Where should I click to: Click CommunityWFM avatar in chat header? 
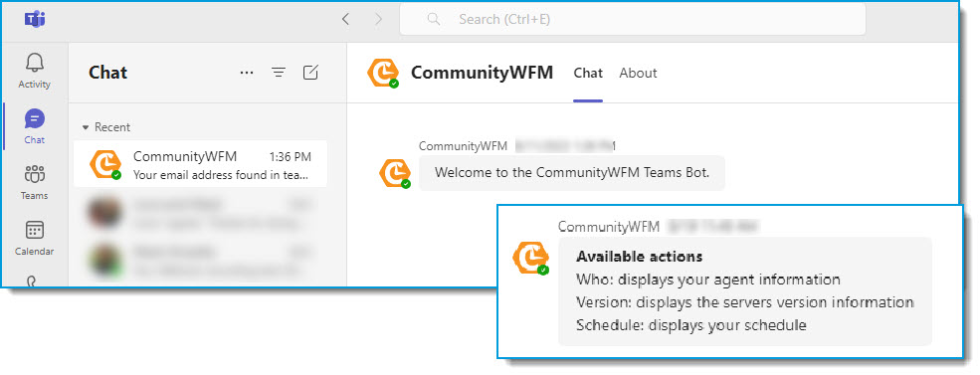[382, 74]
